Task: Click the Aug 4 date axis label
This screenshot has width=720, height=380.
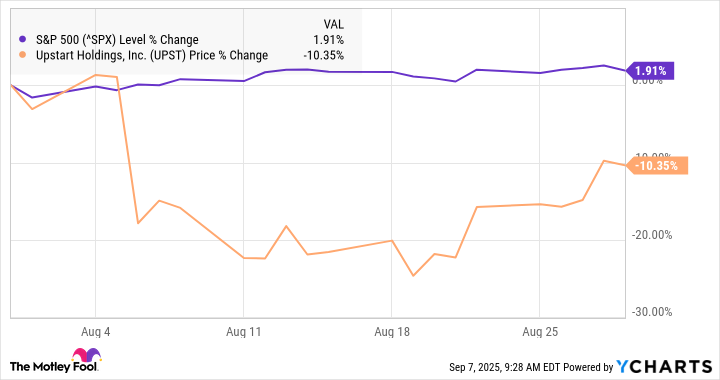Action: 96,332
